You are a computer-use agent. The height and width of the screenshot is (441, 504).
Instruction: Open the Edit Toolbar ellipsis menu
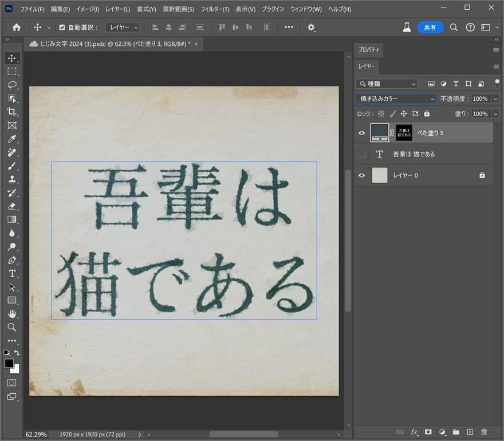tap(12, 340)
